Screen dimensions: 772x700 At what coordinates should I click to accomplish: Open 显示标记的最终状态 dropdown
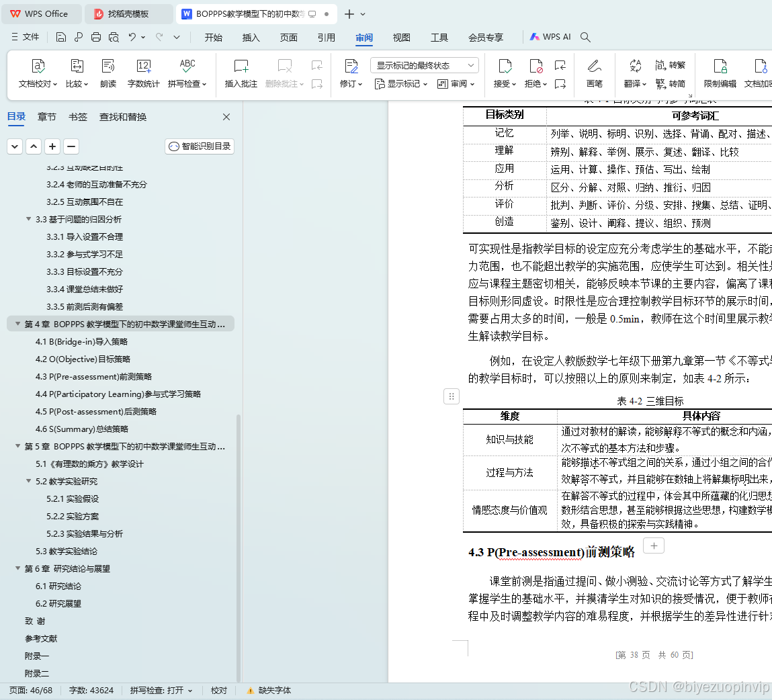tap(425, 65)
